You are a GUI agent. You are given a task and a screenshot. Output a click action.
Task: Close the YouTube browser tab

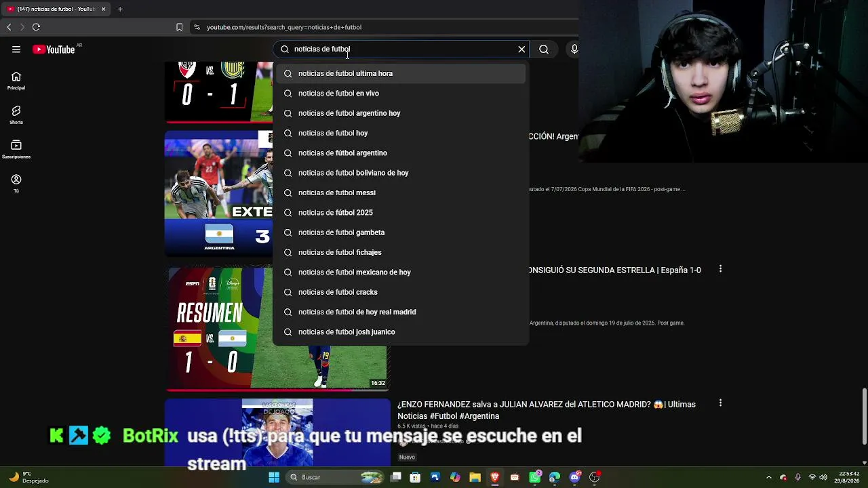(x=103, y=9)
